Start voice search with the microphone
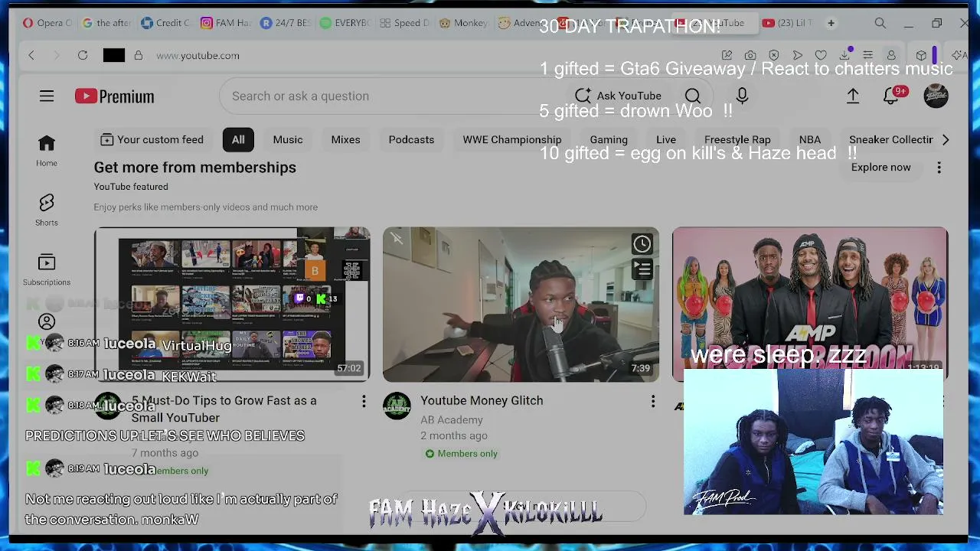This screenshot has height=551, width=980. [x=742, y=96]
